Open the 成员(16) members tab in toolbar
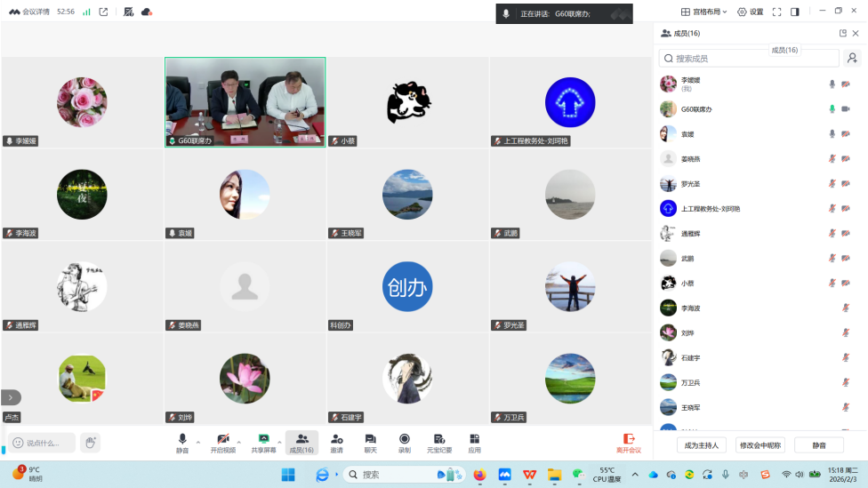868x488 pixels. (x=301, y=442)
